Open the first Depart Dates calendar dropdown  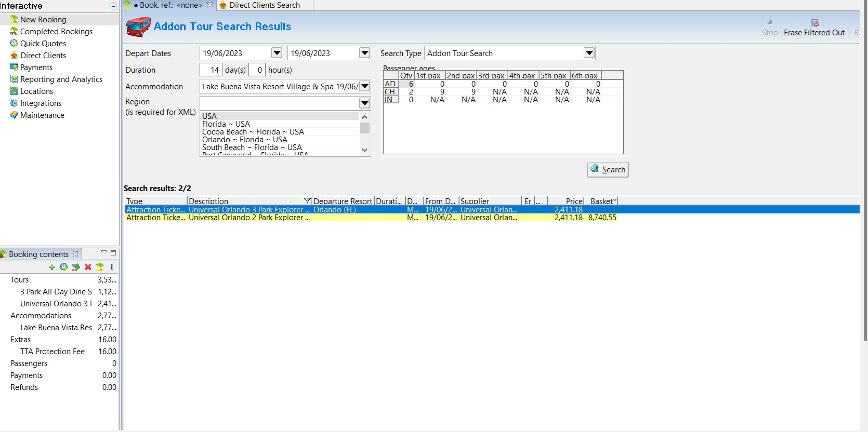click(277, 53)
